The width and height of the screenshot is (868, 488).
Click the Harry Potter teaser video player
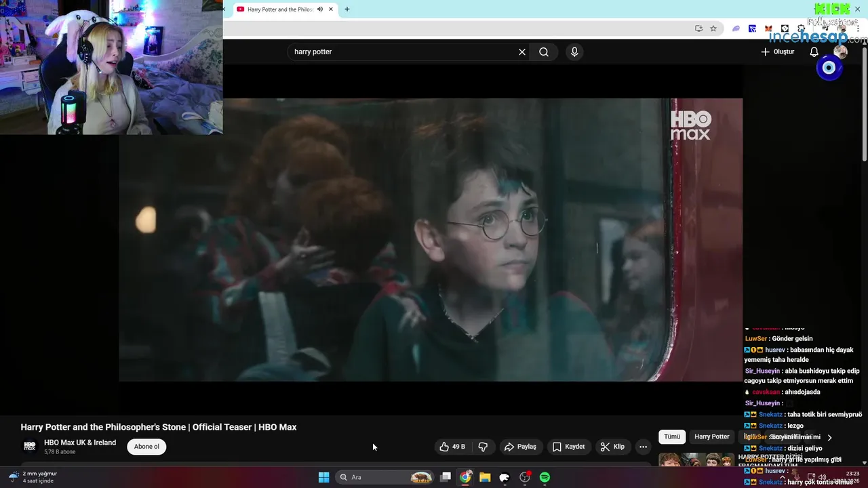(x=431, y=240)
